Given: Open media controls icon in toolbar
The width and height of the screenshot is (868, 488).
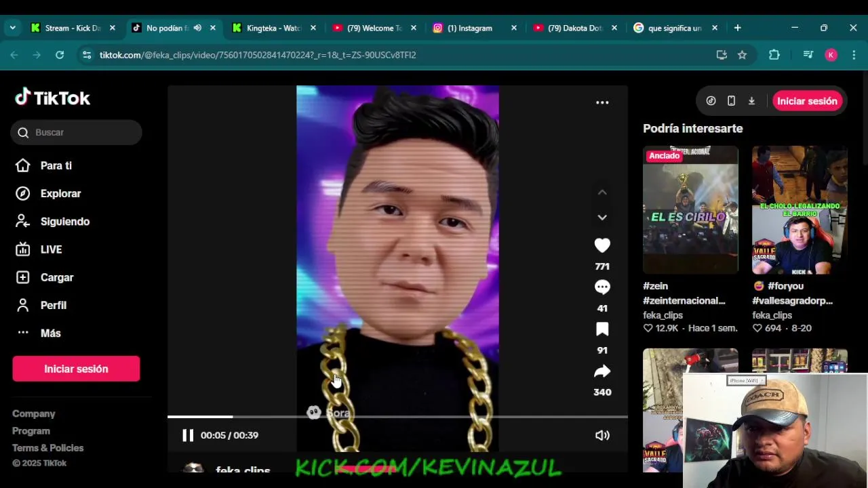Looking at the screenshot, I should 808,55.
